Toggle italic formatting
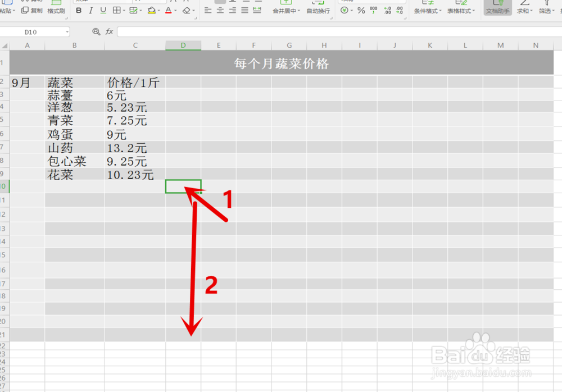This screenshot has height=392, width=562. click(x=90, y=11)
